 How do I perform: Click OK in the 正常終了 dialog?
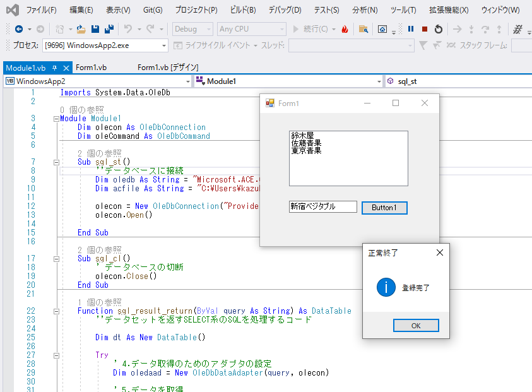coord(416,326)
